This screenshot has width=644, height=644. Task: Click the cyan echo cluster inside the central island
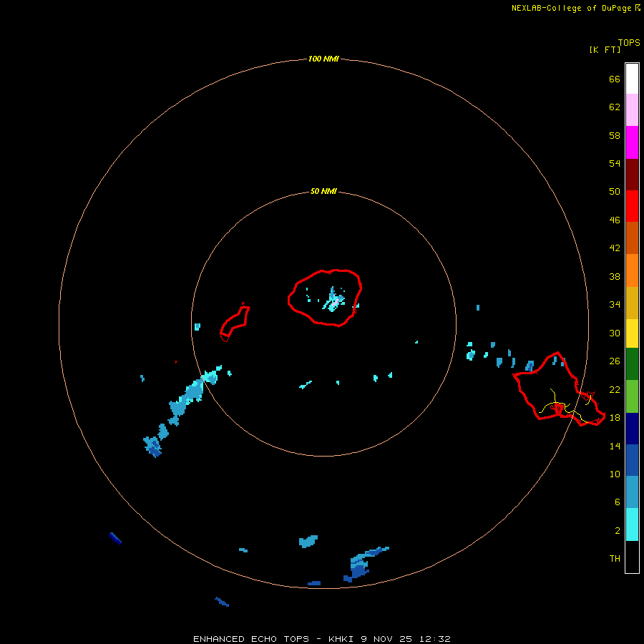click(x=333, y=301)
